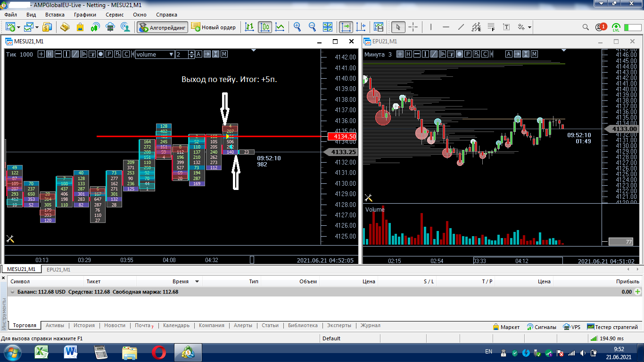Open the Графики menu
This screenshot has height=362, width=644.
[x=85, y=15]
